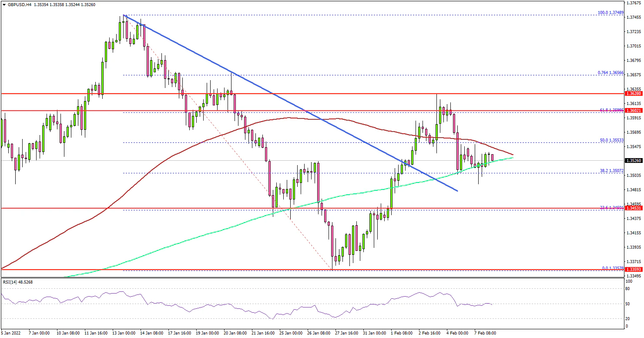Screen dimensions: 644x338
Task: Click the RSI scale value 50
Action: tap(628, 304)
